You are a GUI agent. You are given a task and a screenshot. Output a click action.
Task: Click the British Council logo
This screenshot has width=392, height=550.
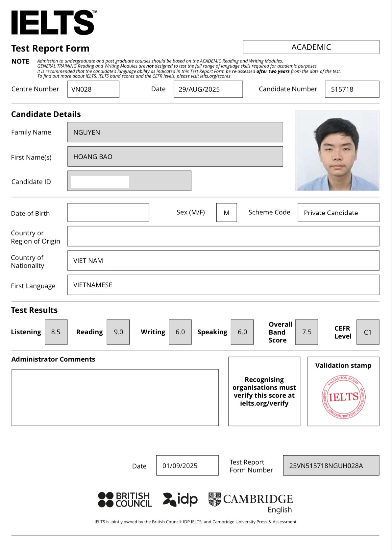point(125,500)
